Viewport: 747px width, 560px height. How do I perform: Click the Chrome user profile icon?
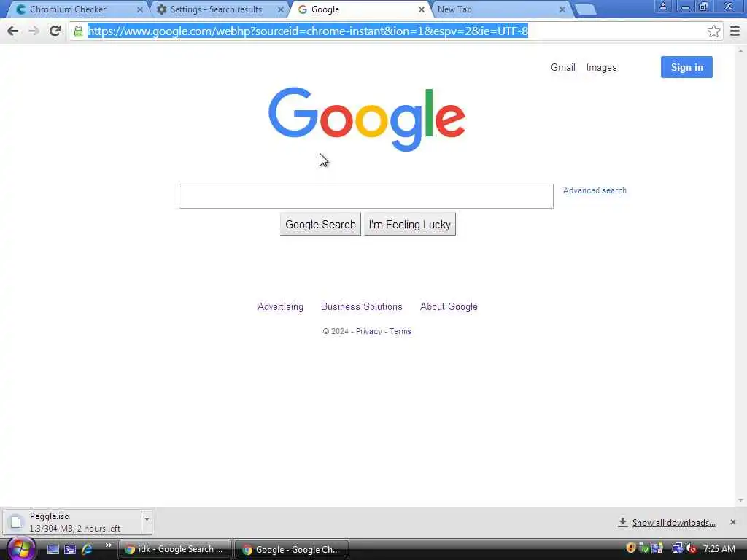[662, 6]
